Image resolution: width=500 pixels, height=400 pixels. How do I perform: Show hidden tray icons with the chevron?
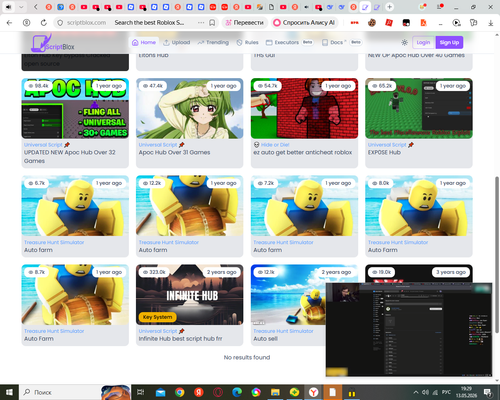[416, 392]
